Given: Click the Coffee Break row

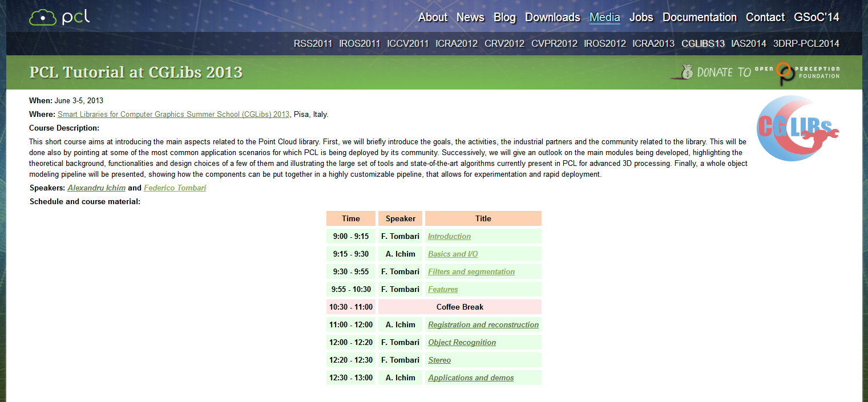Looking at the screenshot, I should point(460,307).
